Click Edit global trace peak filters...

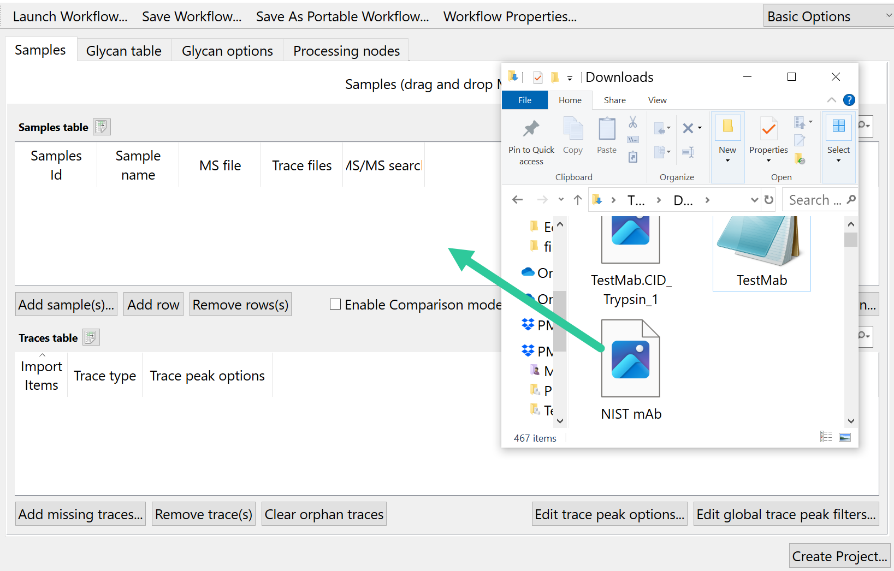(x=786, y=514)
